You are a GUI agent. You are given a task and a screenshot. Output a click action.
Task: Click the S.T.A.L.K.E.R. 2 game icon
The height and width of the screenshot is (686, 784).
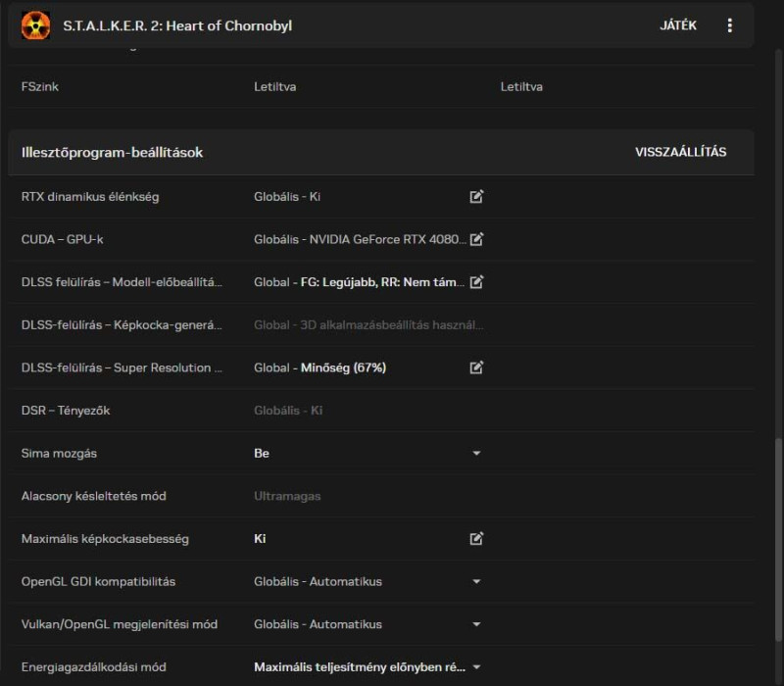click(35, 25)
